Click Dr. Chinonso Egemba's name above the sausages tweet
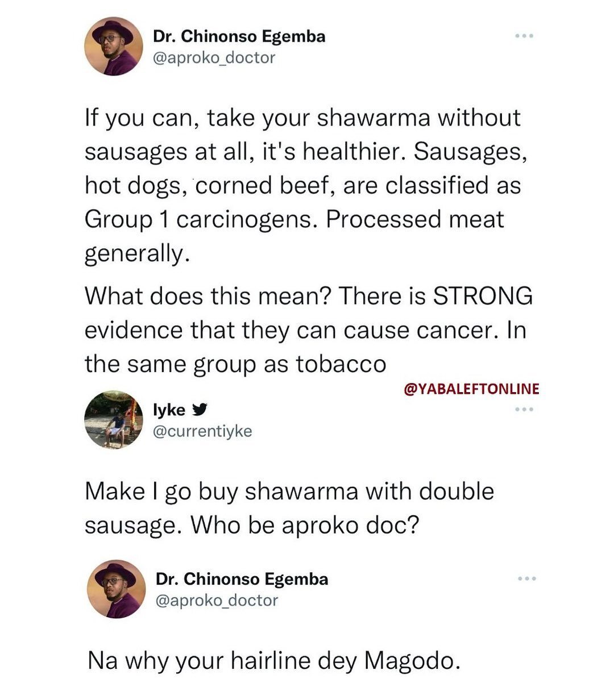Image resolution: width=614 pixels, height=700 pixels. [x=239, y=36]
